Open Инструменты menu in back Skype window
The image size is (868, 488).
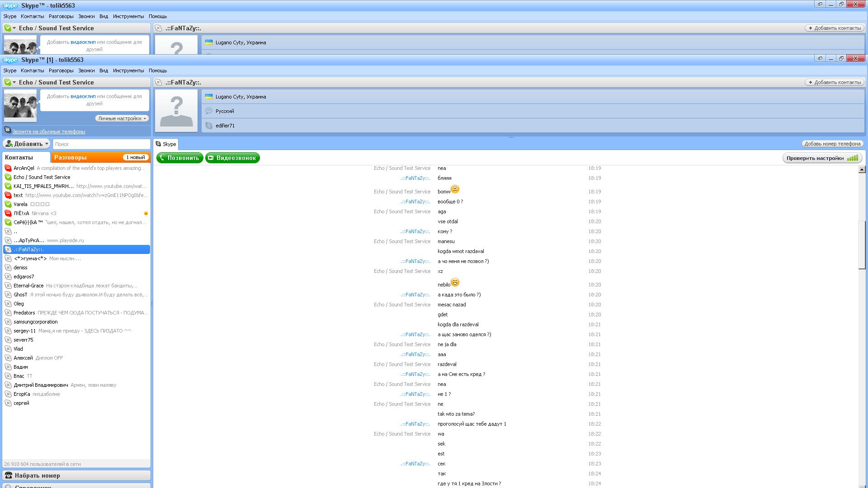128,16
